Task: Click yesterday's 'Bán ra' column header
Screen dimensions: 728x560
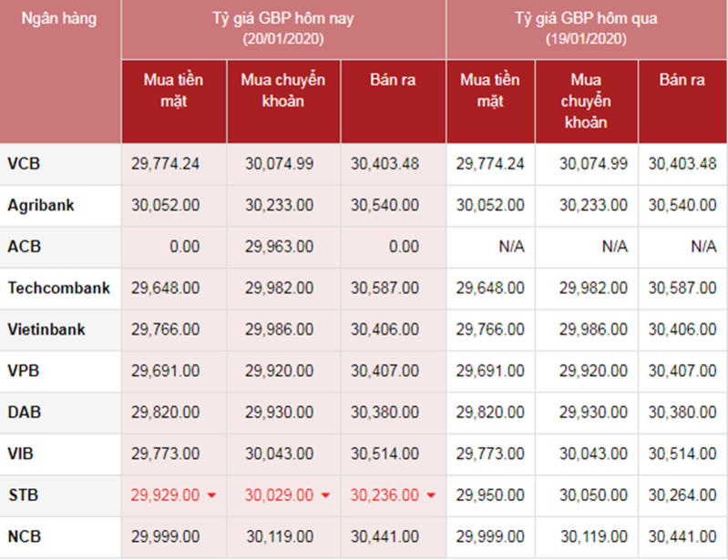Action: click(x=682, y=80)
